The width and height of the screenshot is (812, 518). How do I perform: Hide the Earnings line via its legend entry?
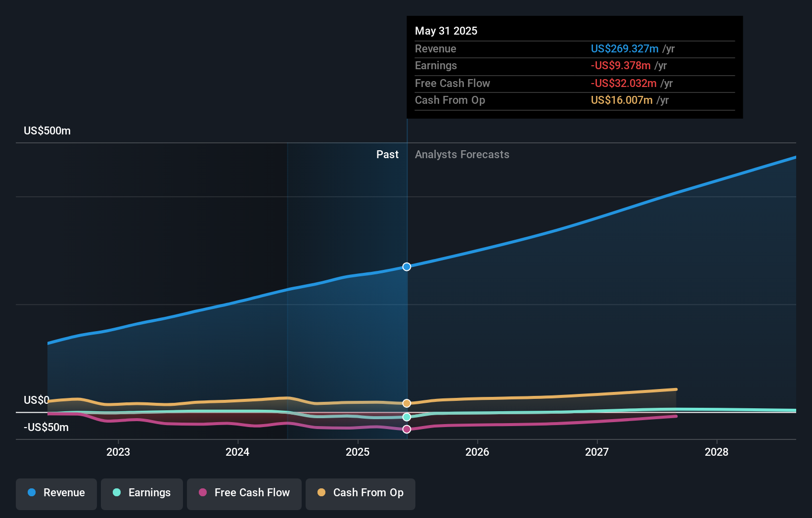click(142, 494)
